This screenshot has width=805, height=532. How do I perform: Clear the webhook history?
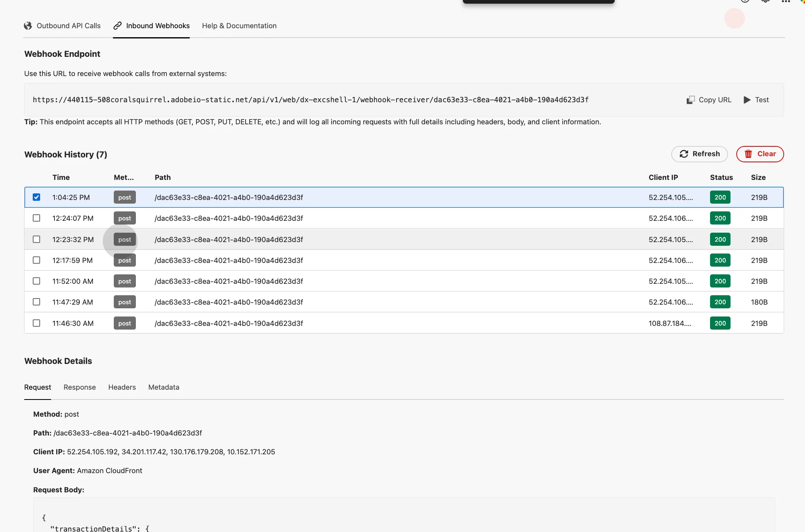760,154
